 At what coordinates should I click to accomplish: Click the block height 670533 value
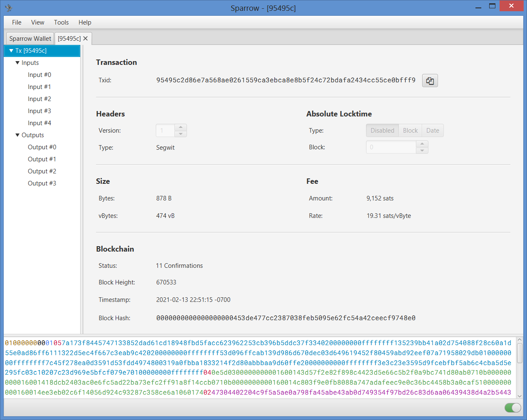click(x=166, y=282)
